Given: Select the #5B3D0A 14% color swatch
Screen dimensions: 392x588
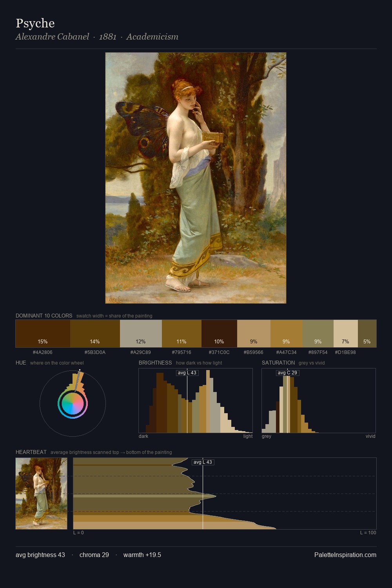Looking at the screenshot, I should 95,334.
